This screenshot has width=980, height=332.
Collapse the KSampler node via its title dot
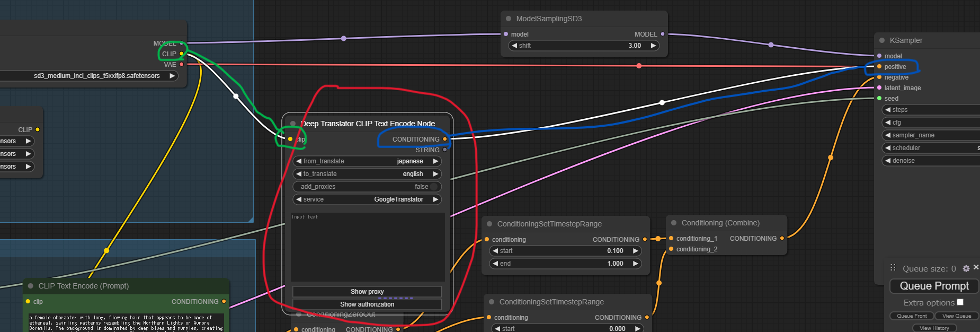[x=882, y=40]
